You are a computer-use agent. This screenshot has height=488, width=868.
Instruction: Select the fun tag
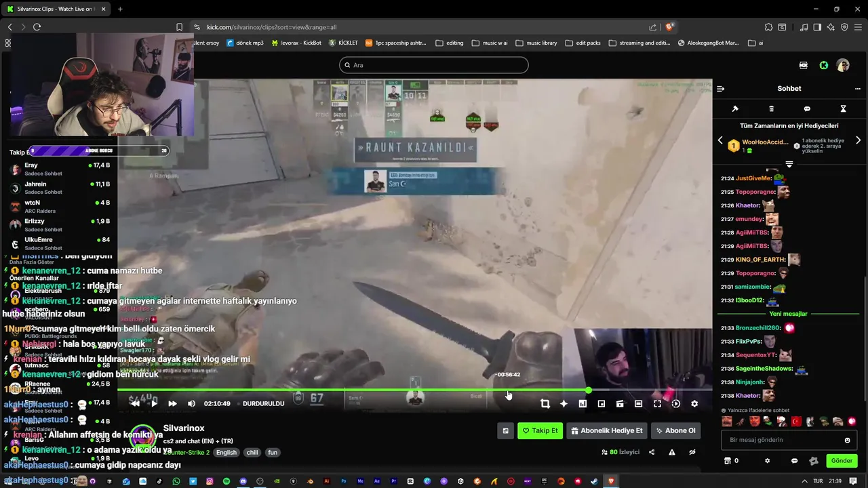273,452
